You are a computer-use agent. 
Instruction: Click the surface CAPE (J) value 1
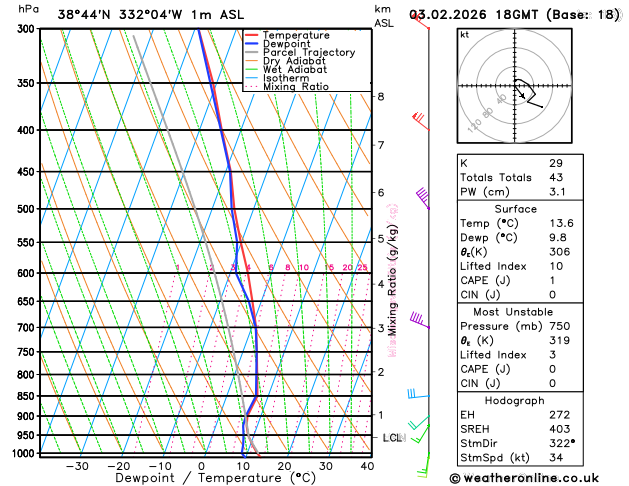point(552,280)
